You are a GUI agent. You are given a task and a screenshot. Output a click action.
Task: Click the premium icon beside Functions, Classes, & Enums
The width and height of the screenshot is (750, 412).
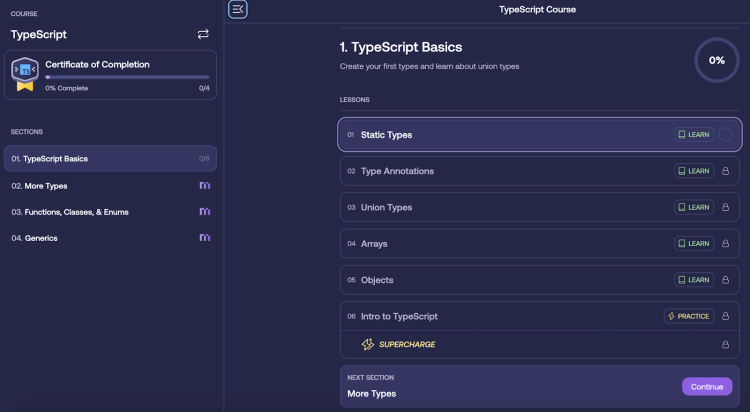click(205, 212)
